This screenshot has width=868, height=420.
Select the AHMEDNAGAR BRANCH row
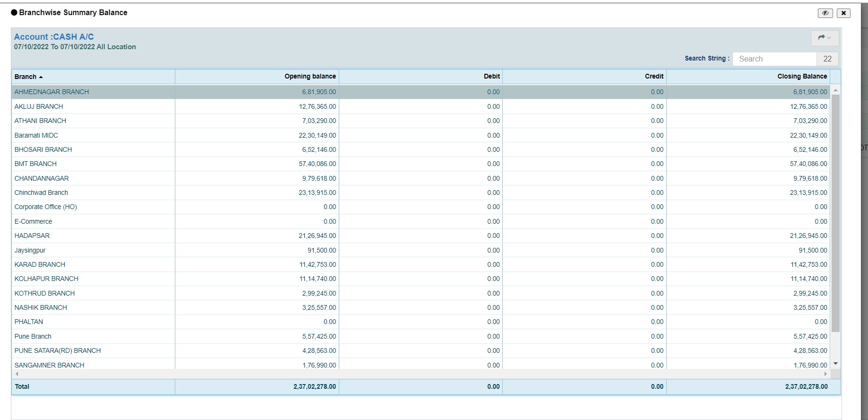point(421,92)
